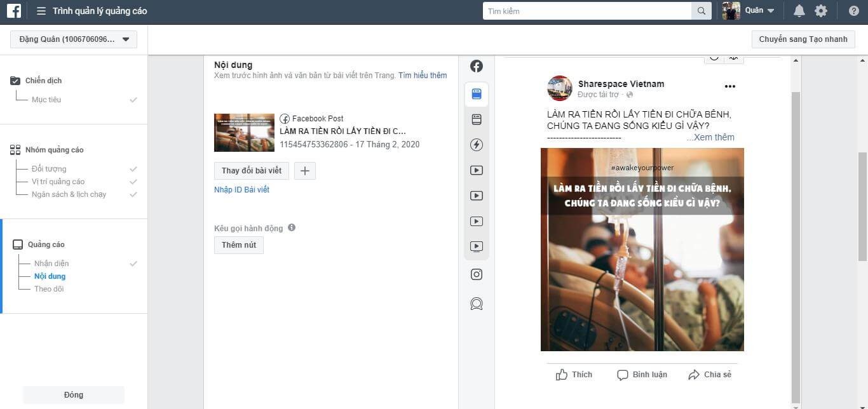
Task: Click Thích on the preview post
Action: (574, 375)
